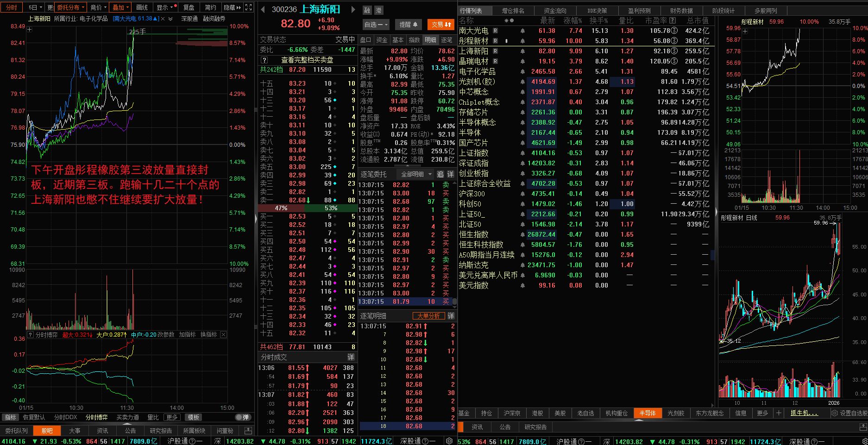Image resolution: width=868 pixels, height=445 pixels.
Task: Click the 47%/53% buy-sell ratio bar
Action: click(307, 208)
